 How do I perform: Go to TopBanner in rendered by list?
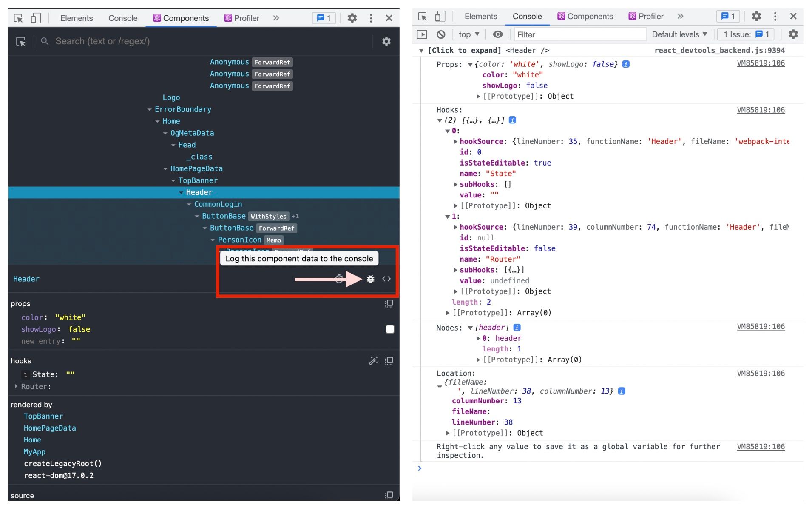(x=43, y=417)
